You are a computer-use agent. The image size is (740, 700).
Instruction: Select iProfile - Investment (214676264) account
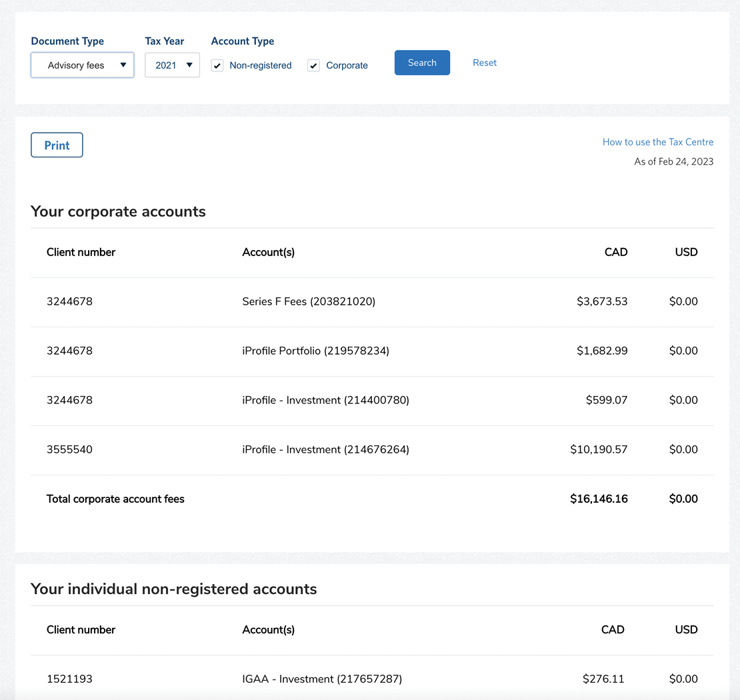coord(325,449)
